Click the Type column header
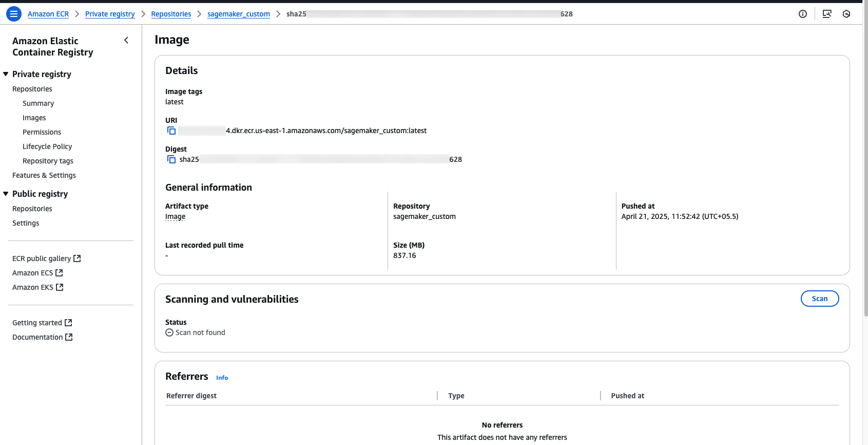Screen dimensions: 868x445 [456, 396]
